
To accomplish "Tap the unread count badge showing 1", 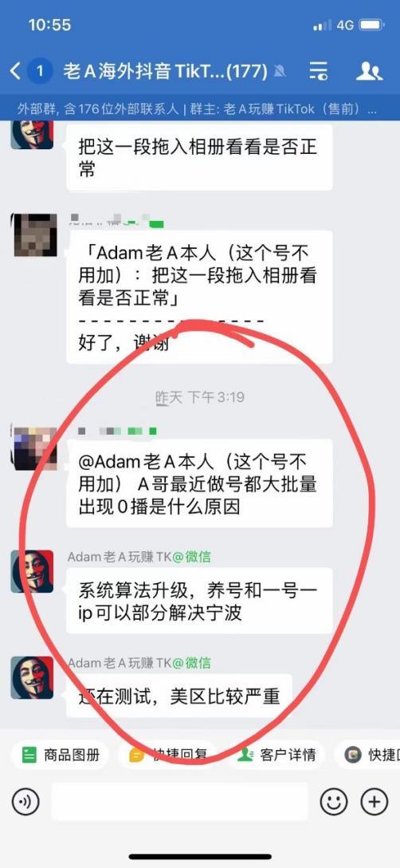I will [40, 71].
